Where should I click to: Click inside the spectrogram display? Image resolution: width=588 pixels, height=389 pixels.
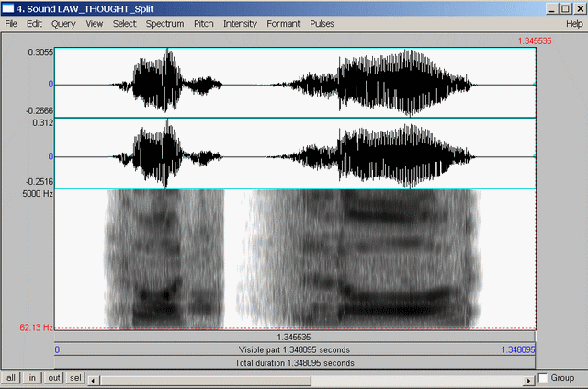point(294,257)
